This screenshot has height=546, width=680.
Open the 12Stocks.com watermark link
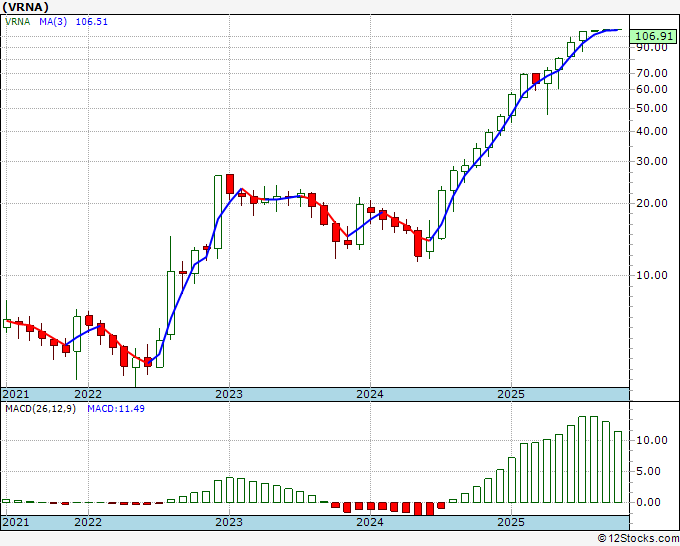point(637,538)
